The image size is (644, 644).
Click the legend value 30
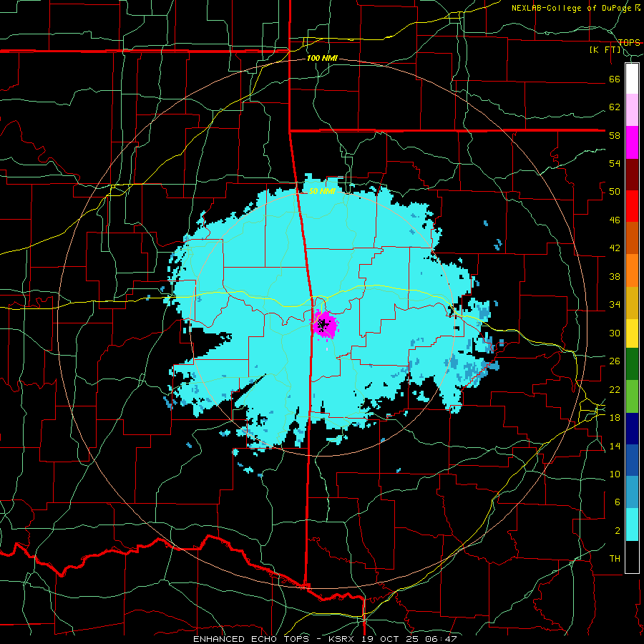coord(615,333)
